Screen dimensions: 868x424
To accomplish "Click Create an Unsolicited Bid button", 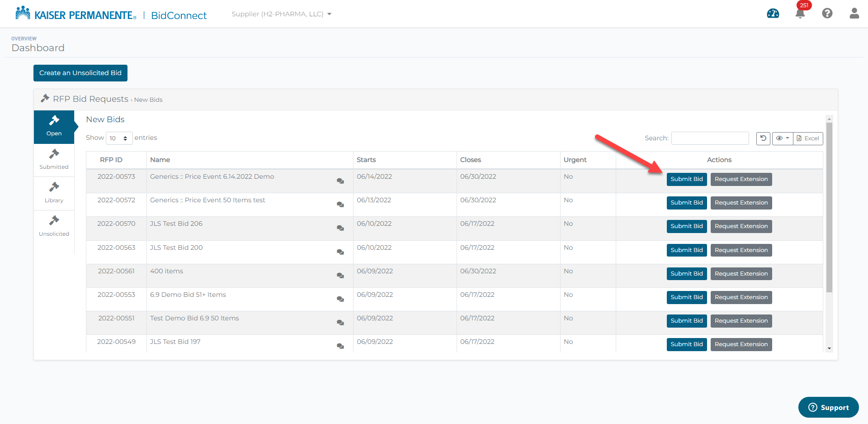I will pos(80,73).
